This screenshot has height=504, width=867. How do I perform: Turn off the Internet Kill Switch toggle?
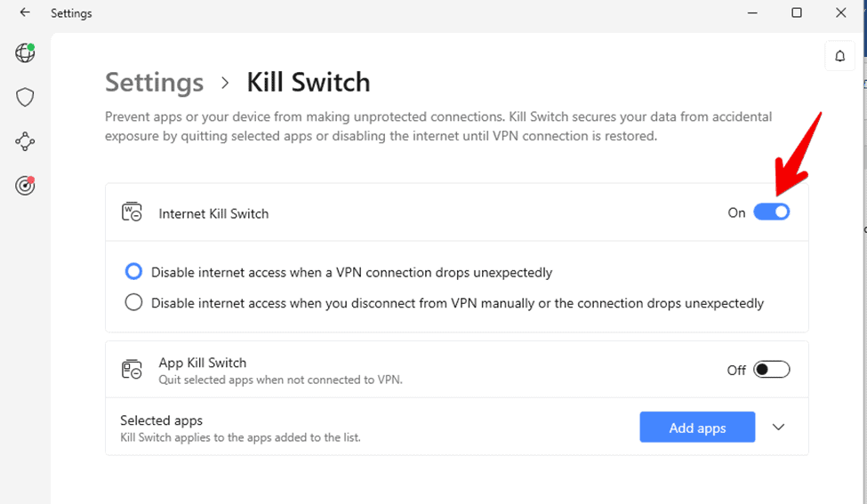(x=771, y=212)
